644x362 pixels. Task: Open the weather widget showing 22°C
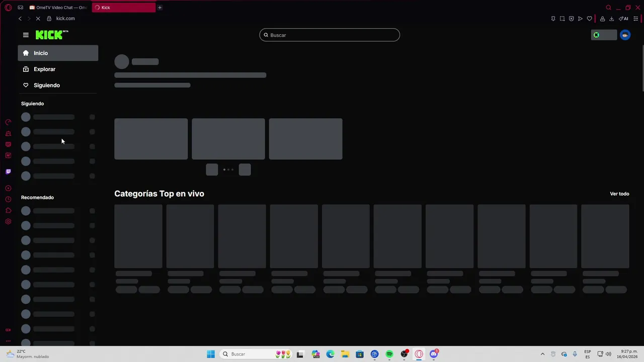click(x=28, y=354)
